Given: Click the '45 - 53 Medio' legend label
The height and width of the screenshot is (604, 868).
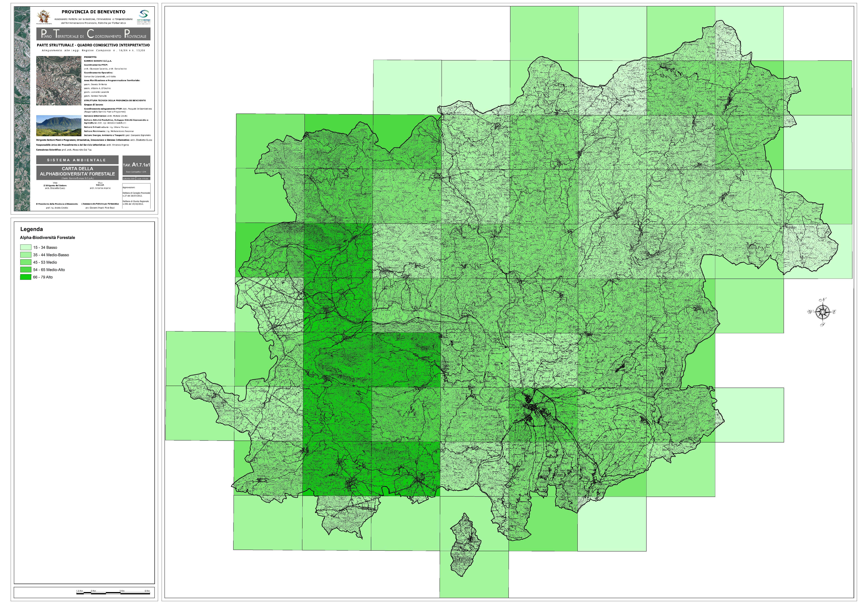Looking at the screenshot, I should pos(45,262).
